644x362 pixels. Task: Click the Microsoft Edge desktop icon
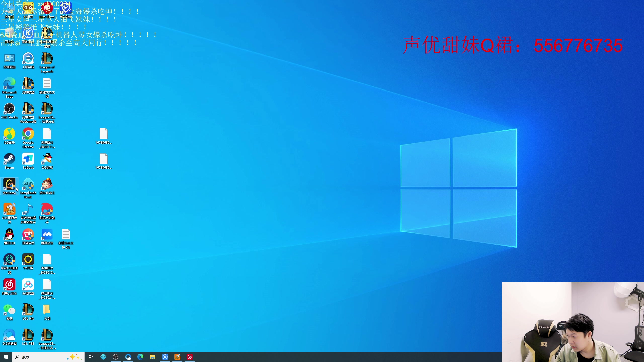tap(9, 84)
